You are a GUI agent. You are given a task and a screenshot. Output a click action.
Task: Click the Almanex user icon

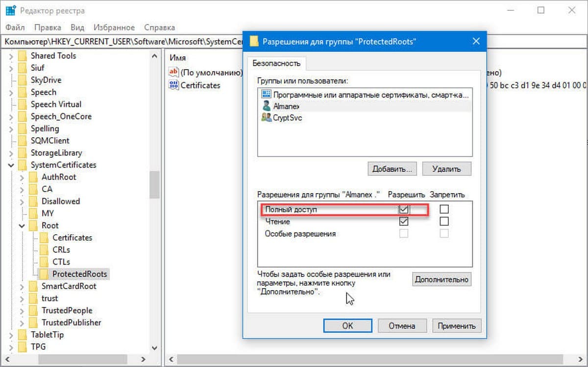[267, 106]
